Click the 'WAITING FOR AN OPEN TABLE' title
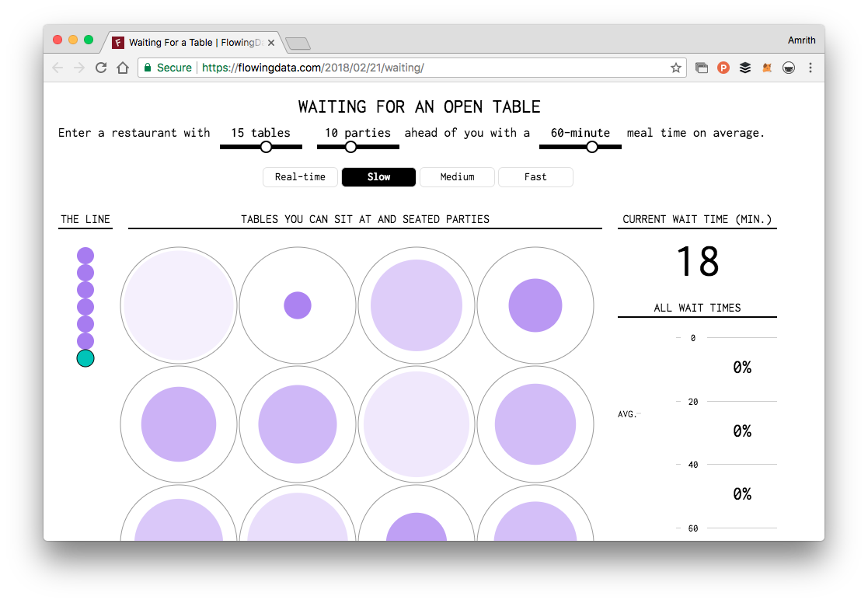This screenshot has height=603, width=868. [x=419, y=107]
